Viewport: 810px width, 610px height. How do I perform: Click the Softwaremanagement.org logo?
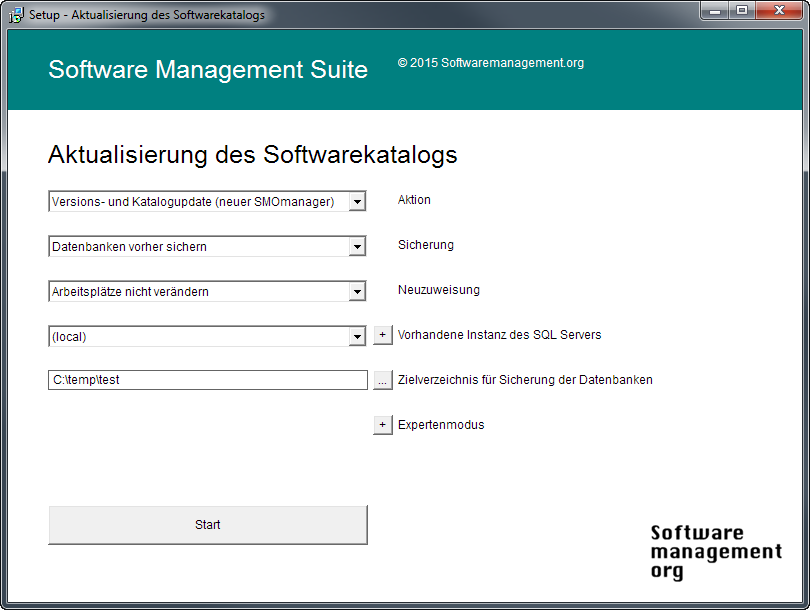coord(715,551)
